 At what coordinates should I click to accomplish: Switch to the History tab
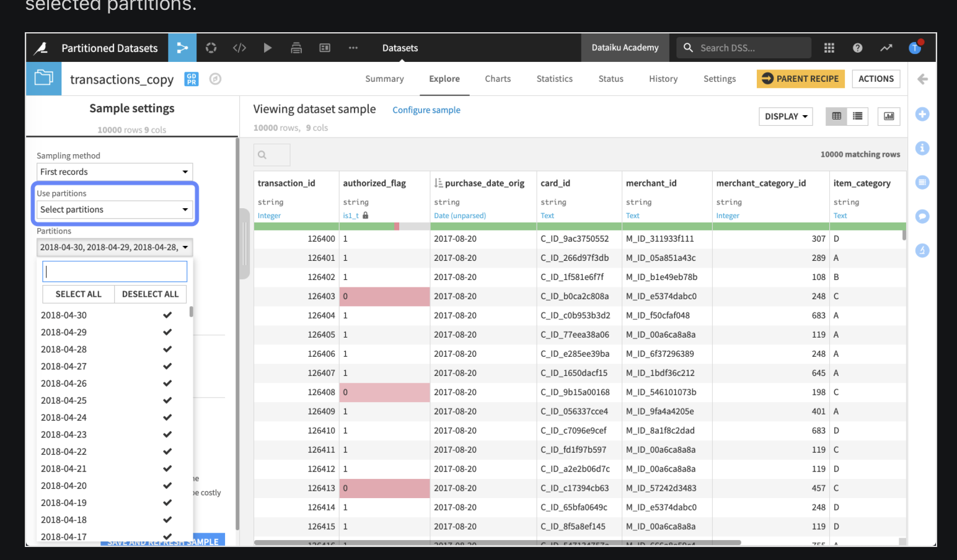click(663, 79)
